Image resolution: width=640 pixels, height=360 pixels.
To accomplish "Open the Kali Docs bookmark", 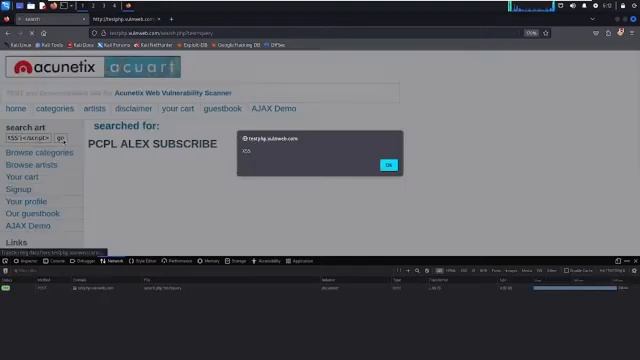I will point(80,45).
